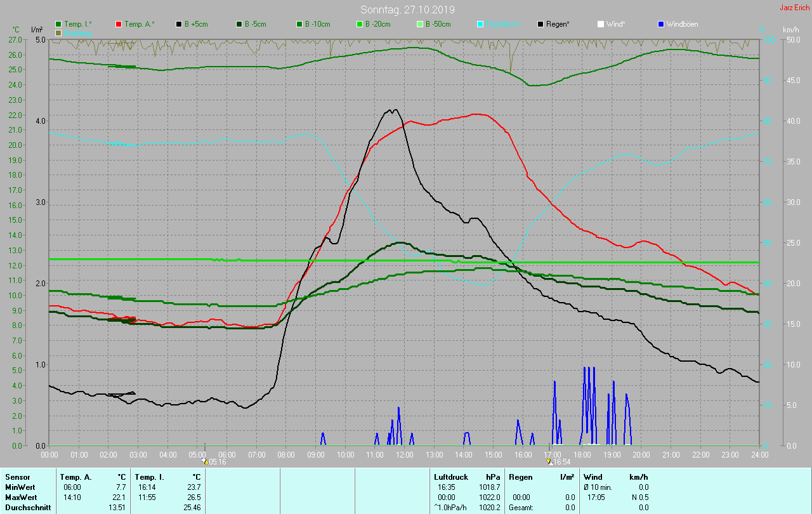
Task: Select the Temp. A. column header
Action: tap(75, 477)
